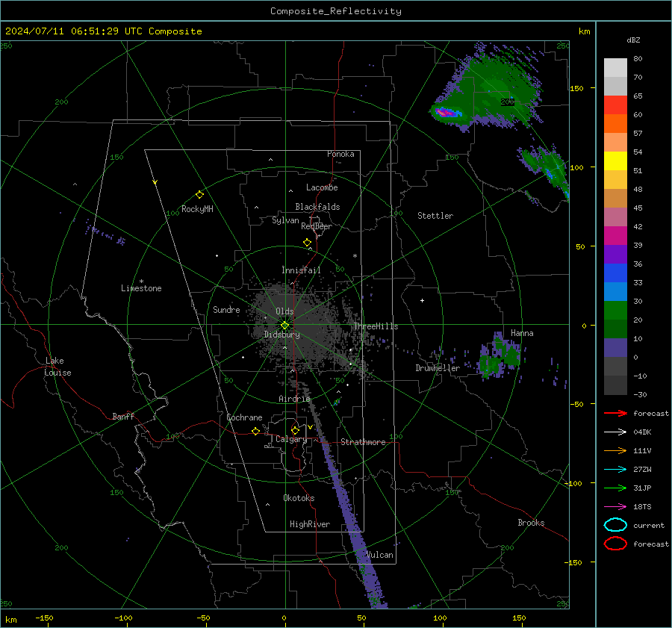Select the green 30 dBZ color swatch
Image resolution: width=672 pixels, height=628 pixels.
tap(615, 310)
